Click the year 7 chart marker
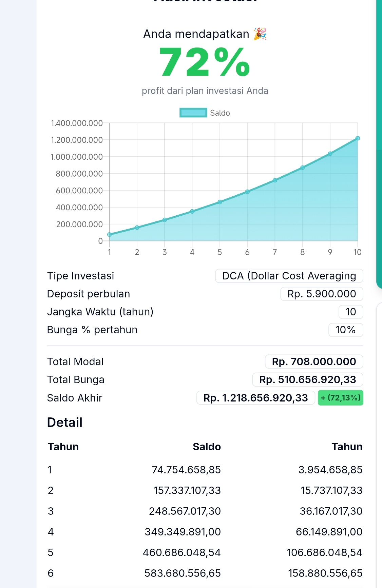 coord(275,180)
